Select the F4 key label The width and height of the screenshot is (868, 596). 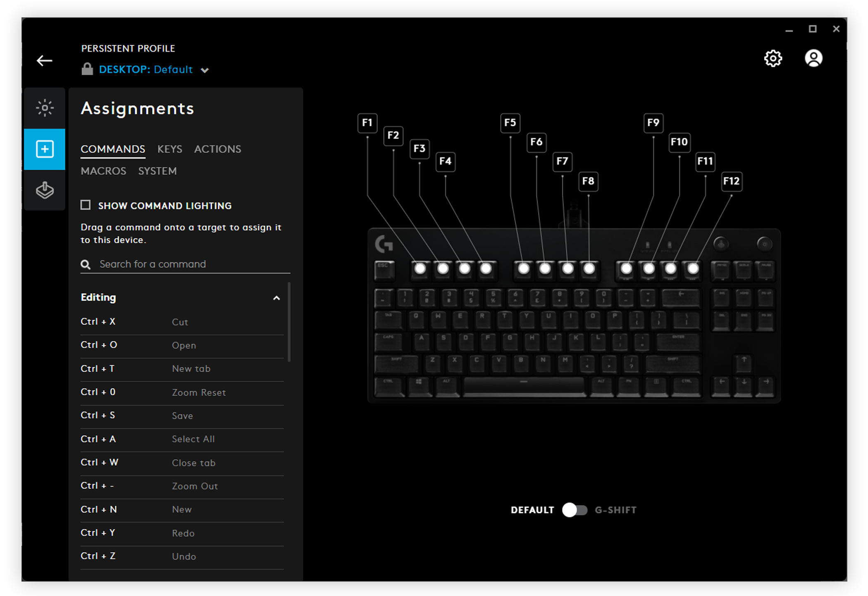445,161
